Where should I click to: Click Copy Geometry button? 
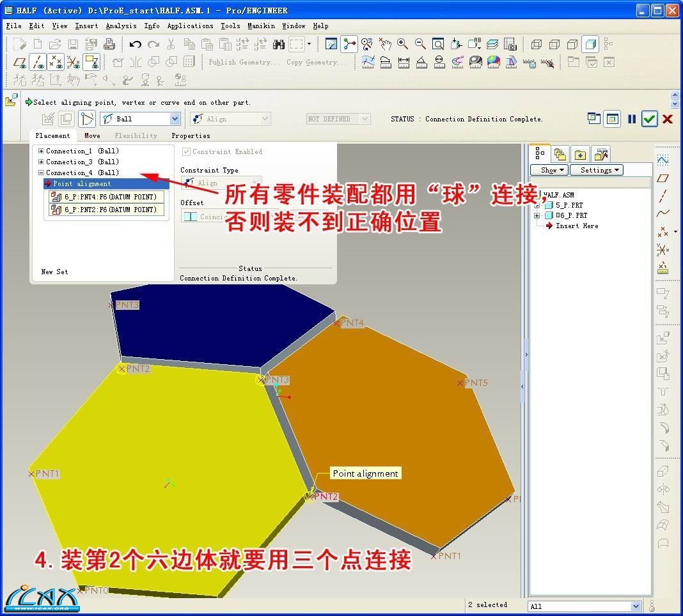coord(316,63)
